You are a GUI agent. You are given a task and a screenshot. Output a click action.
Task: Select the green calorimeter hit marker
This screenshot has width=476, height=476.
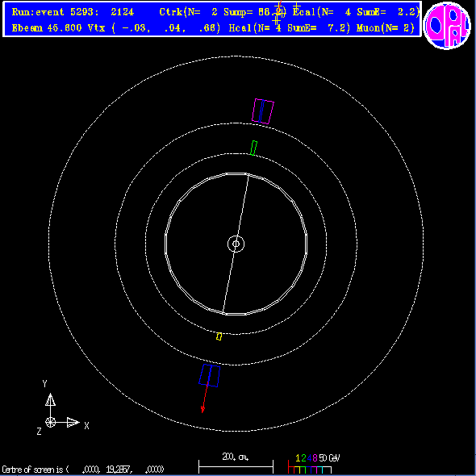[253, 148]
